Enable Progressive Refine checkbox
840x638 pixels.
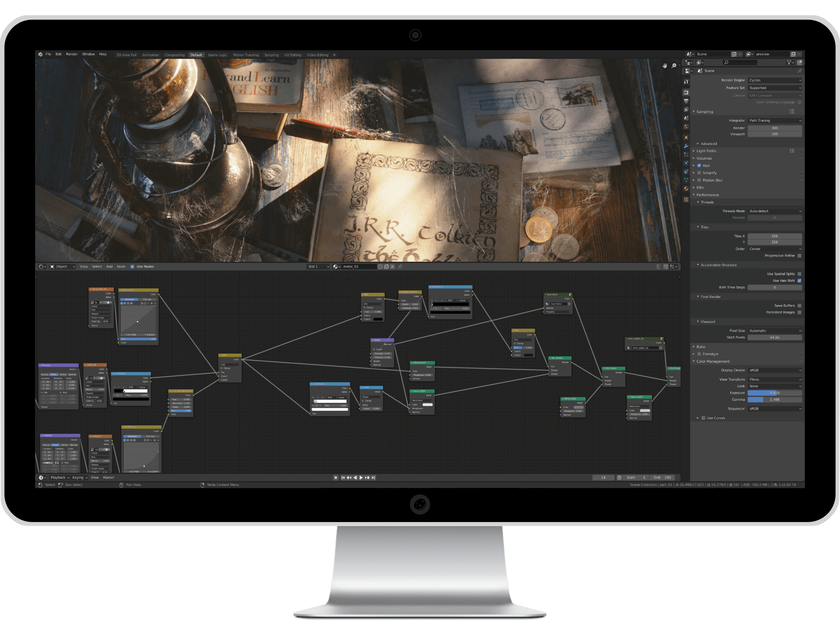(799, 256)
